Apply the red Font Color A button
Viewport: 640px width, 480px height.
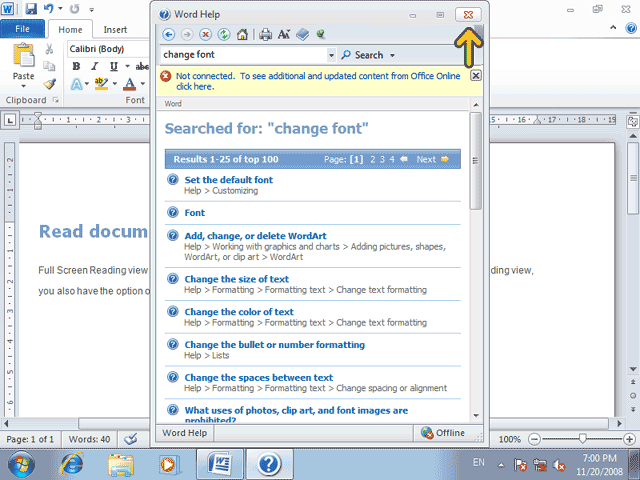coord(130,84)
